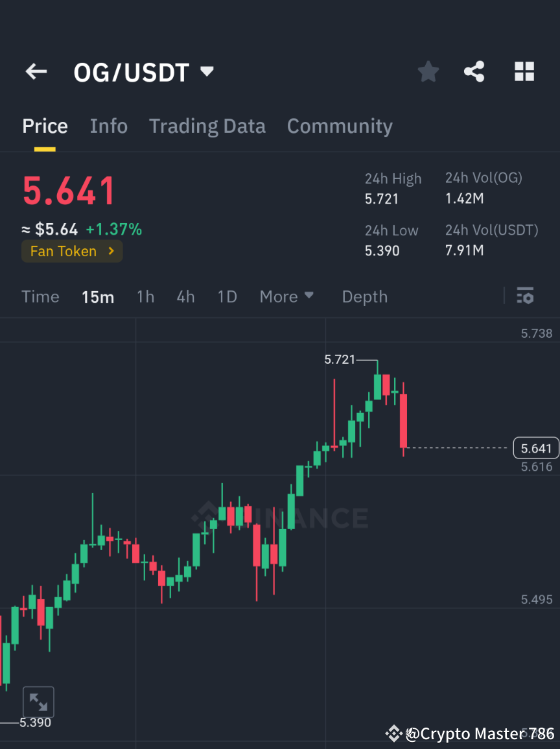560x749 pixels.
Task: Switch chart to 1D interval
Action: pyautogui.click(x=227, y=296)
